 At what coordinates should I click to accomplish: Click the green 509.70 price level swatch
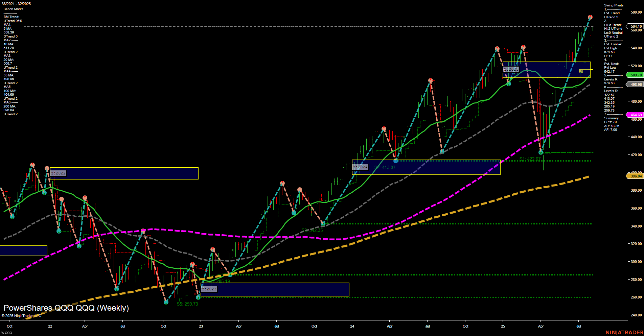click(x=635, y=75)
